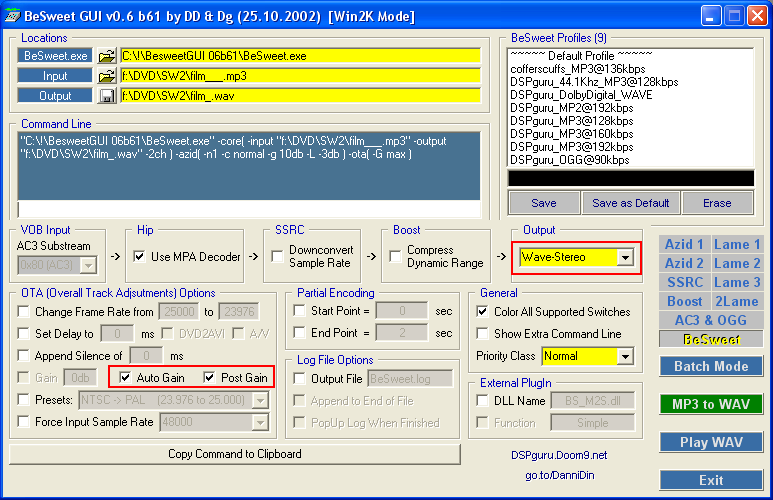Toggle Color All Supported Switches checkbox
This screenshot has height=500, width=773.
click(483, 312)
